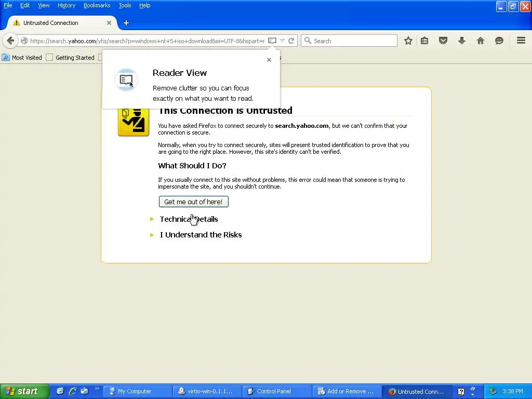Click the first Quick Launch show-desktop icon
Viewport: 532px width, 399px height.
pos(60,391)
